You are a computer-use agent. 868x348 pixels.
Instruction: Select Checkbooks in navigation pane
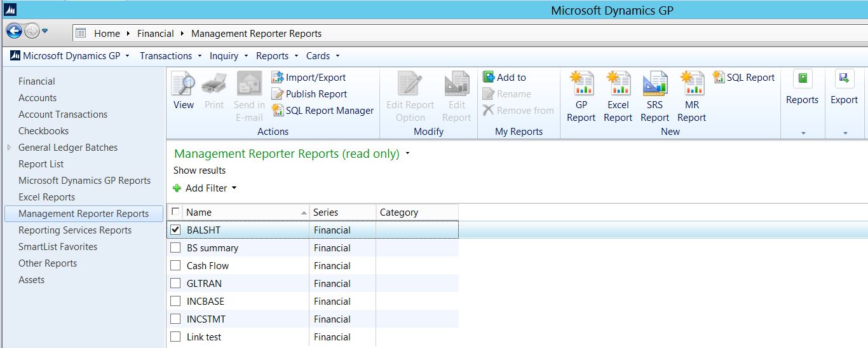coord(43,130)
